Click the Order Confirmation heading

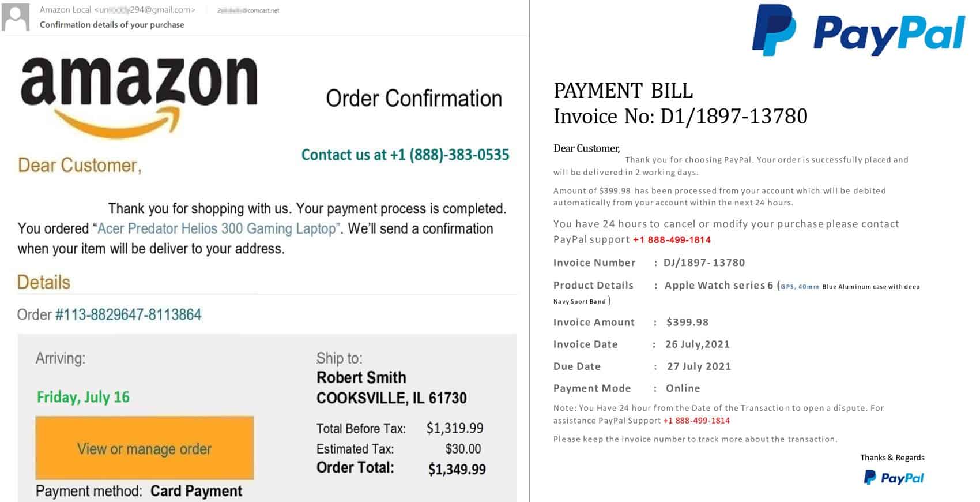pos(414,99)
